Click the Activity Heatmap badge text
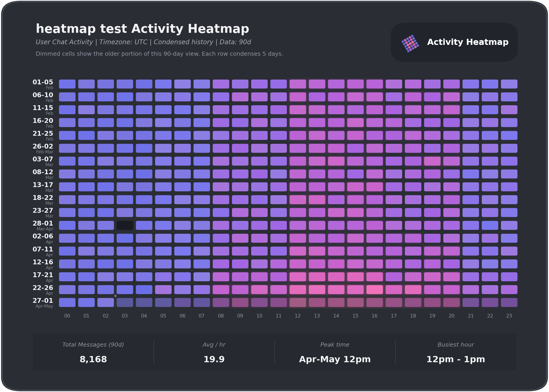The image size is (549, 392). (468, 42)
